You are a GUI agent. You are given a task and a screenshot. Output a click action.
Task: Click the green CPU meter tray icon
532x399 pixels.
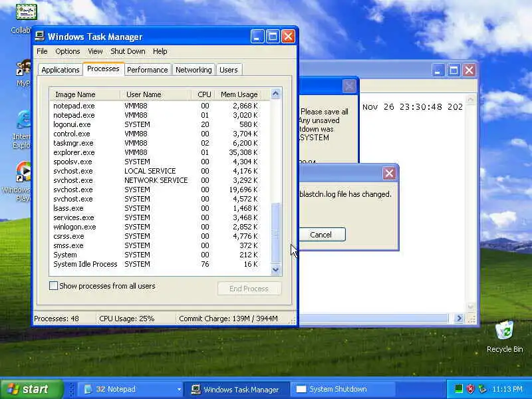pyautogui.click(x=458, y=389)
